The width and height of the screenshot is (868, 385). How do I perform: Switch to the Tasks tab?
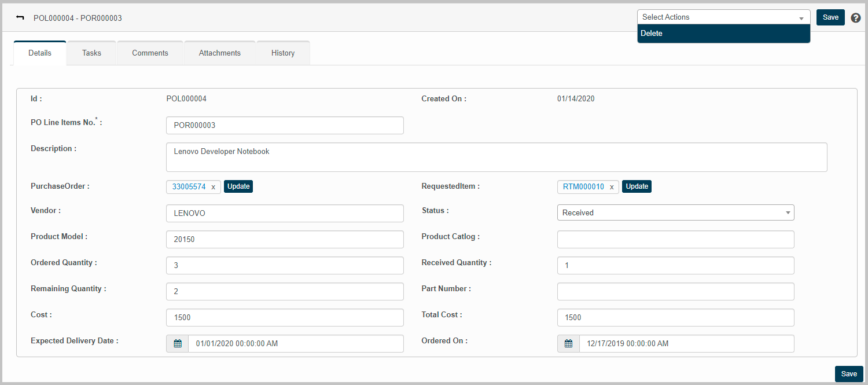point(91,53)
